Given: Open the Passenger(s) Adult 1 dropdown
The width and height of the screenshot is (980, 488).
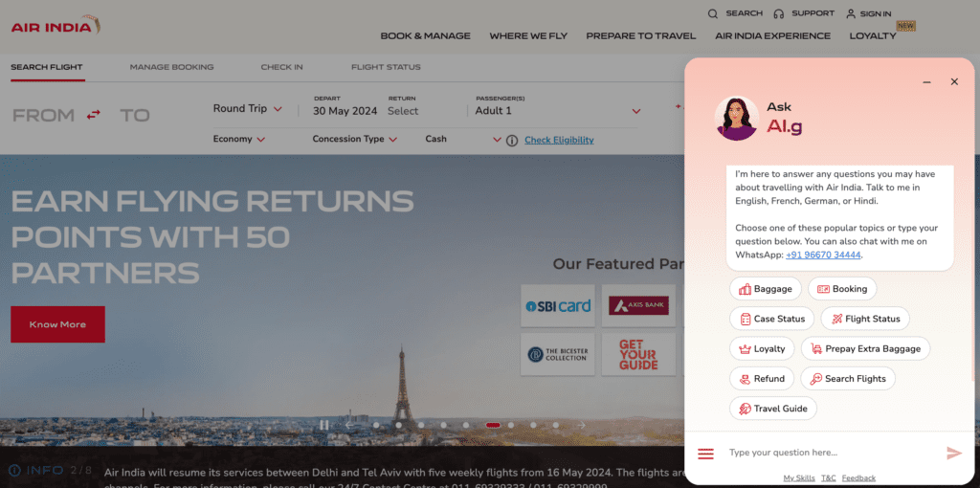Looking at the screenshot, I should point(558,111).
